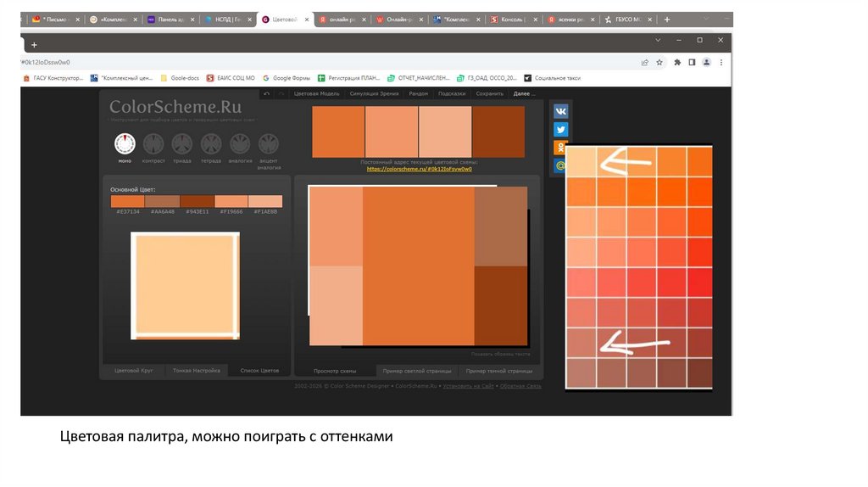Switch to the Тонкая Настройка tab
868x487 pixels.
coord(196,371)
